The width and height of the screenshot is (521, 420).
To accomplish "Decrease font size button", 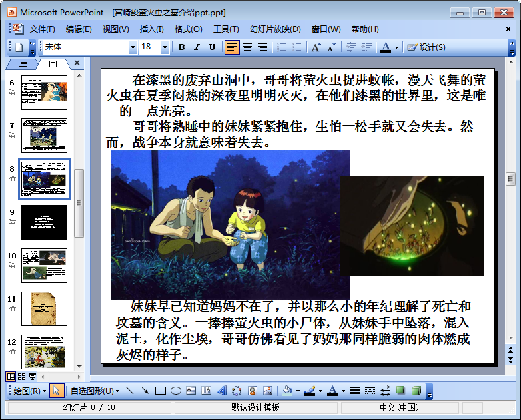I will (x=331, y=47).
